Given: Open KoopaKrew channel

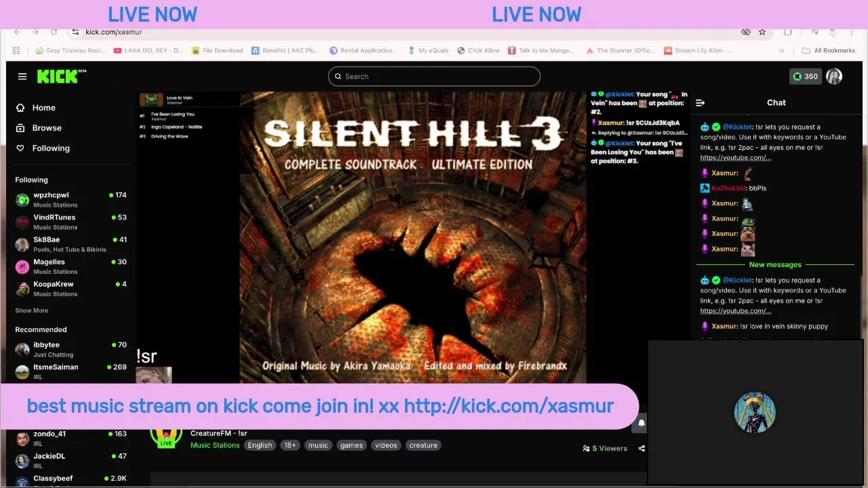Looking at the screenshot, I should [x=71, y=289].
